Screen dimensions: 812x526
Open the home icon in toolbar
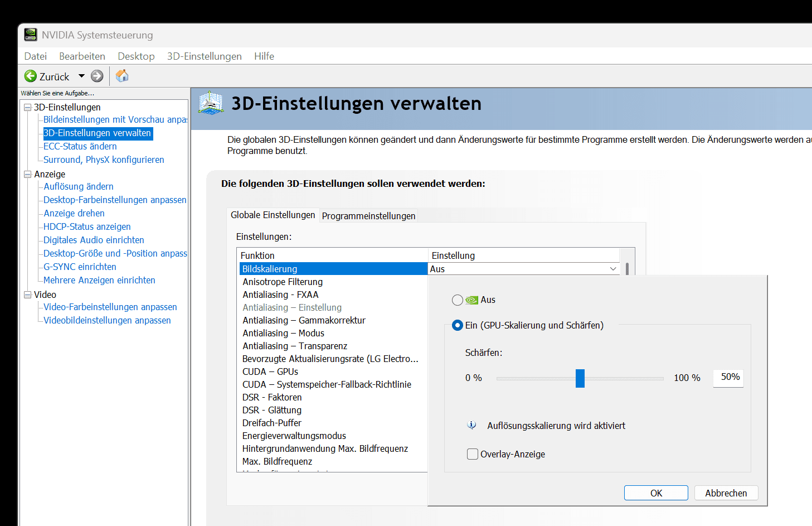tap(122, 76)
